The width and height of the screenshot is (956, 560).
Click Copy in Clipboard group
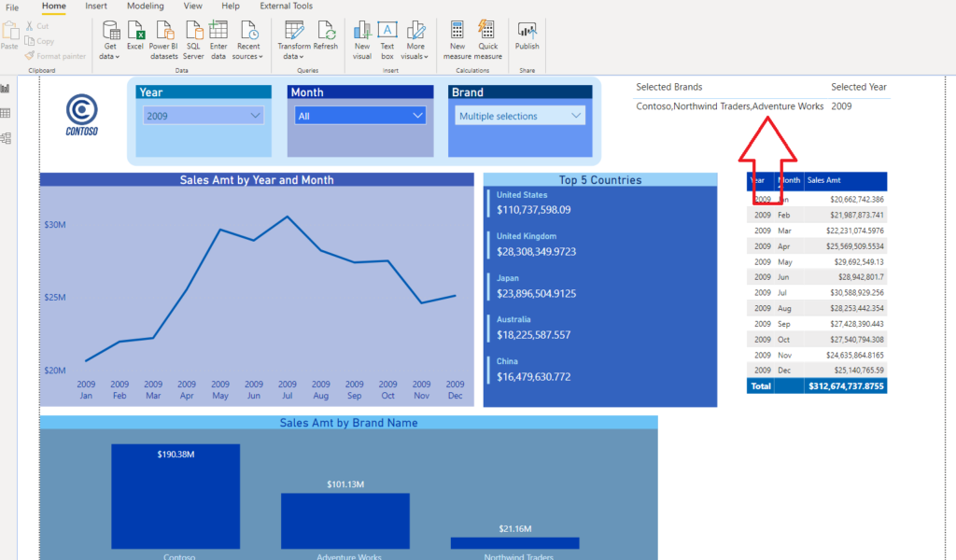(39, 41)
